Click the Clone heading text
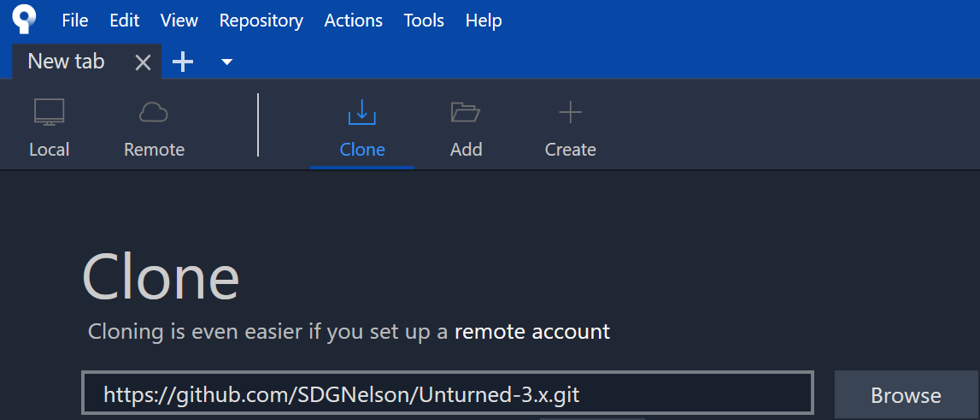980x420 pixels. (161, 277)
